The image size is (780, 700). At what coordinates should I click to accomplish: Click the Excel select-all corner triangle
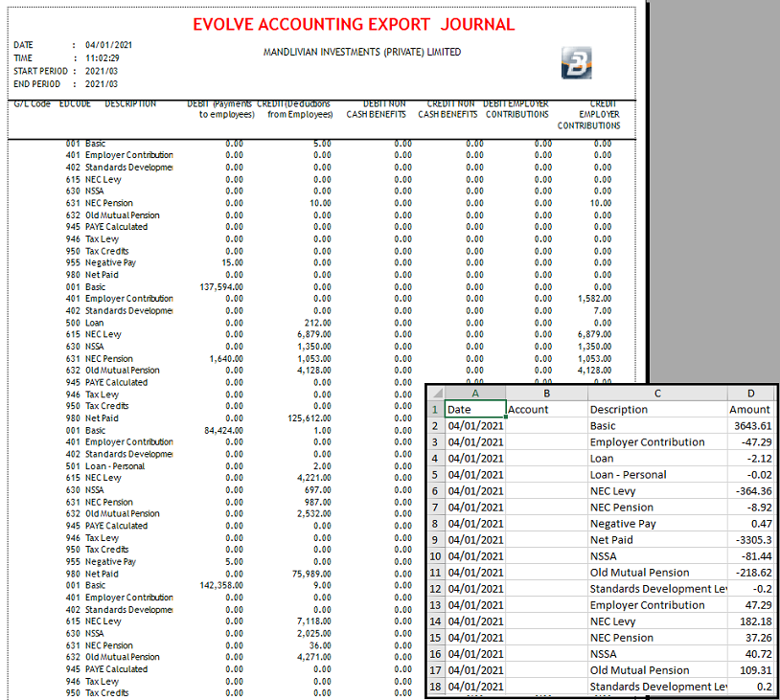pyautogui.click(x=437, y=394)
